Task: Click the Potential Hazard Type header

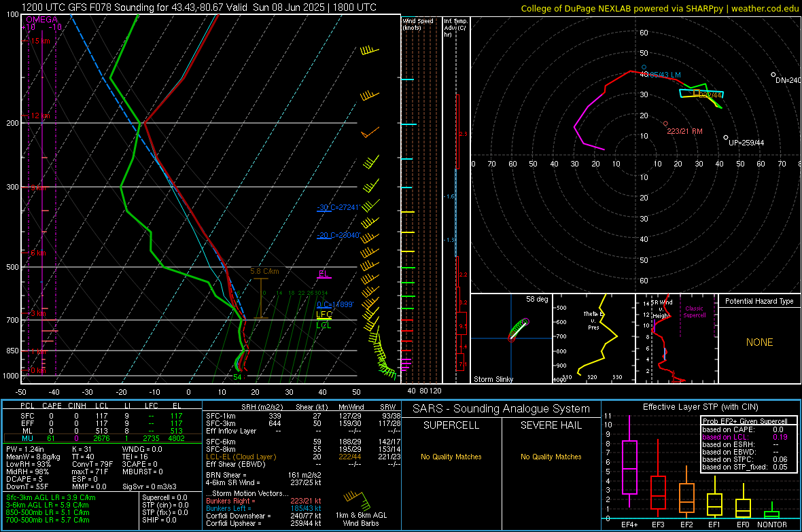Action: point(759,301)
